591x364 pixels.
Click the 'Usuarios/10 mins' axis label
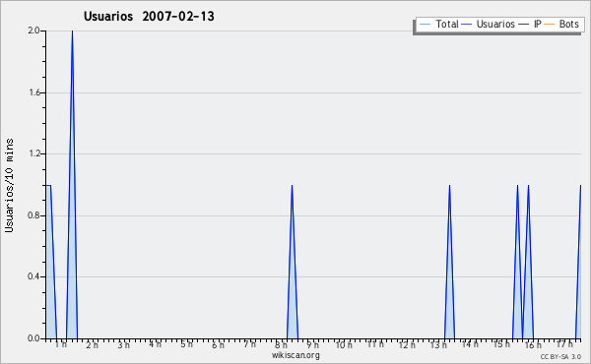pos(9,185)
